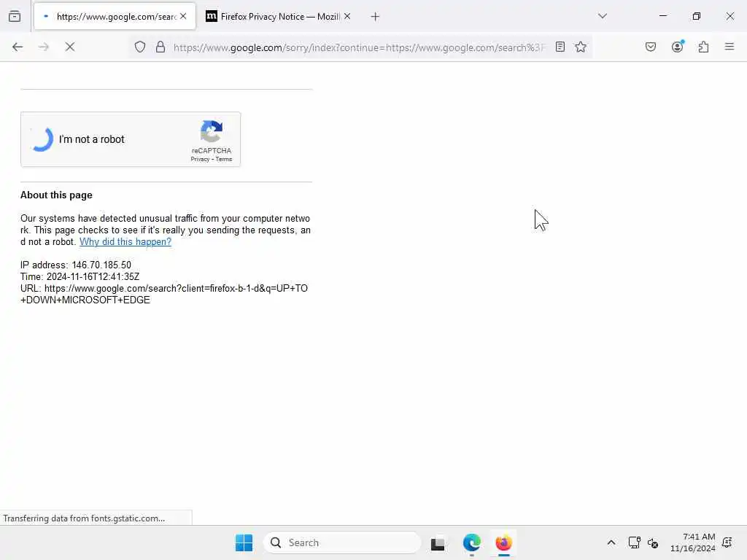Screen dimensions: 747x560
Task: Click the Firefox taskbar icon
Action: (503, 542)
